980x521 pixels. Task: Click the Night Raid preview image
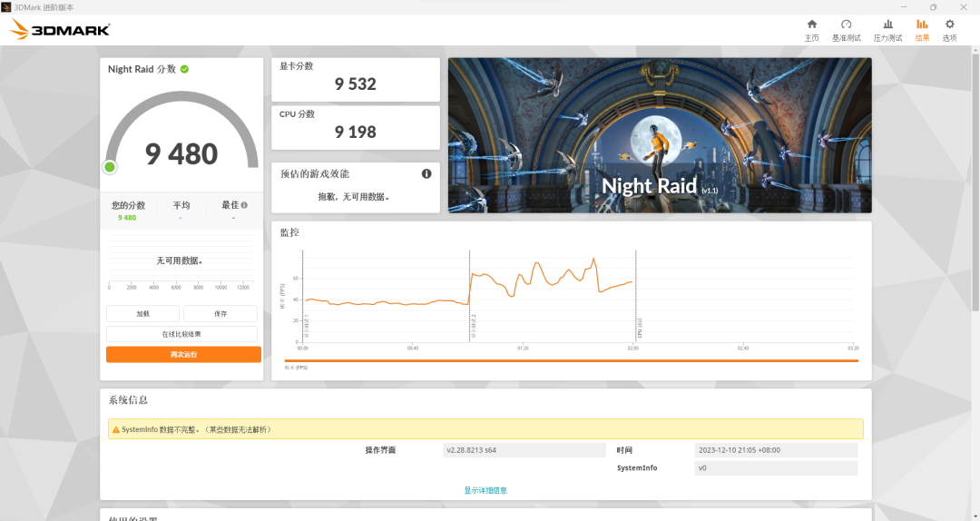click(x=660, y=136)
